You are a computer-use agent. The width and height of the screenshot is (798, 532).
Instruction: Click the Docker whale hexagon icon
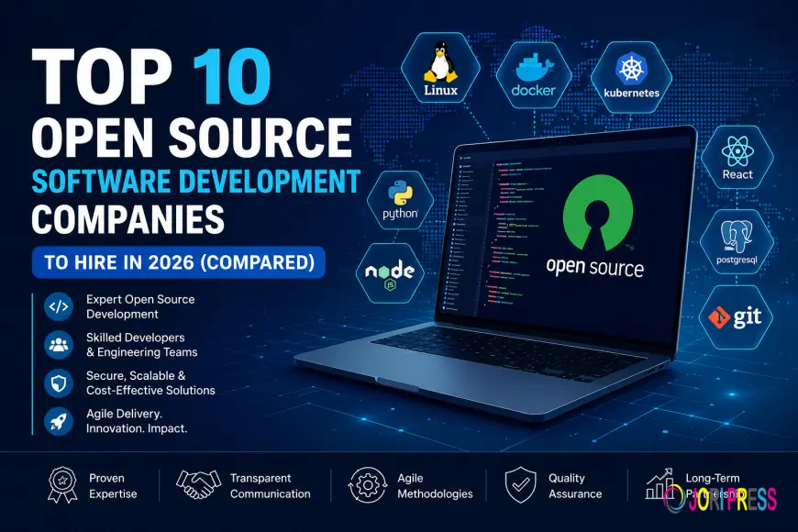pos(533,75)
